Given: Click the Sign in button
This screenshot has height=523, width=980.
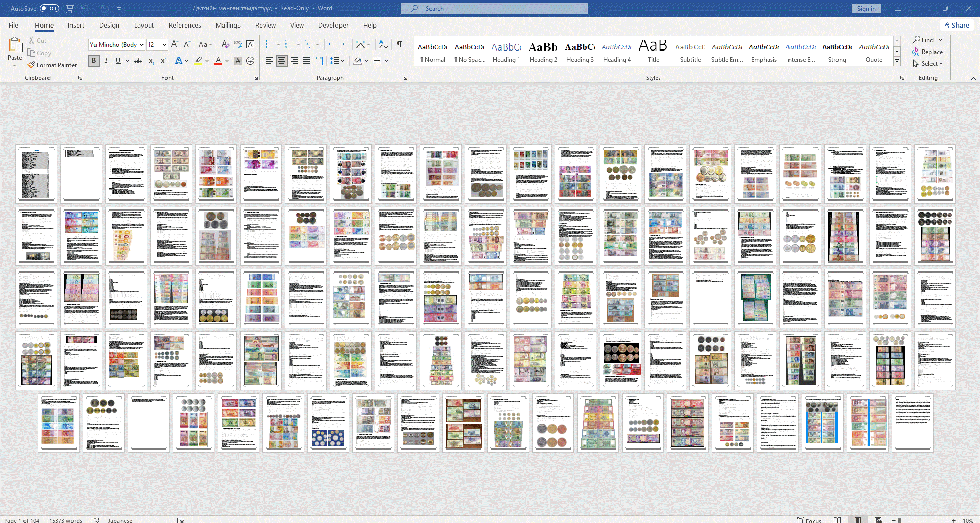Looking at the screenshot, I should (x=866, y=9).
